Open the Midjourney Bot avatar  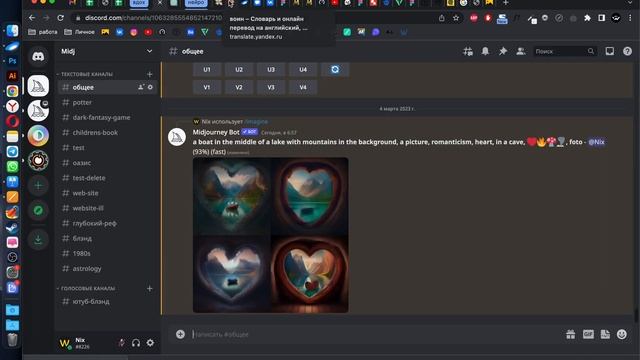click(177, 137)
